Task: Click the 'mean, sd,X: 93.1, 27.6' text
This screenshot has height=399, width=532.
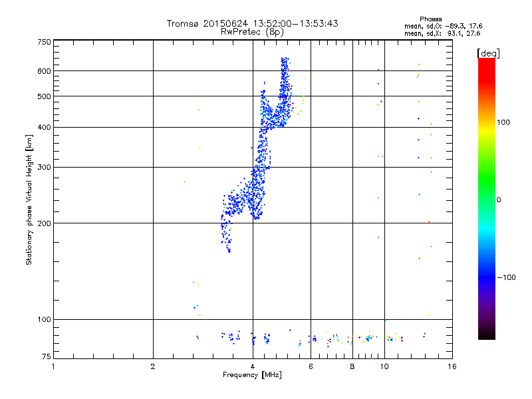Action: pyautogui.click(x=442, y=34)
